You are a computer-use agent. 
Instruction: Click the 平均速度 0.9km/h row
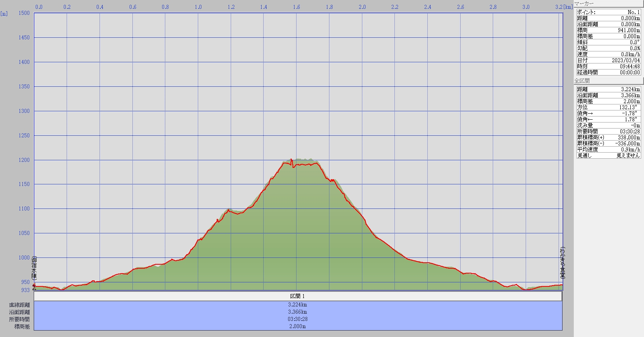coord(608,149)
